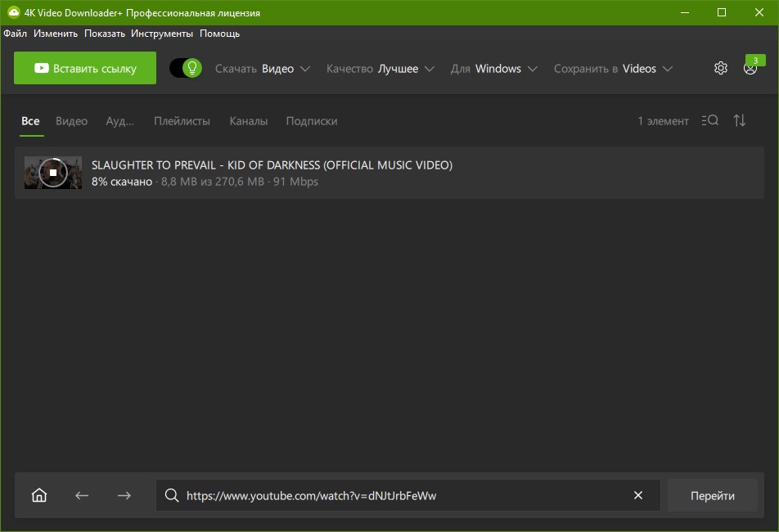Open the account profile icon
The height and width of the screenshot is (532, 779).
coord(750,69)
